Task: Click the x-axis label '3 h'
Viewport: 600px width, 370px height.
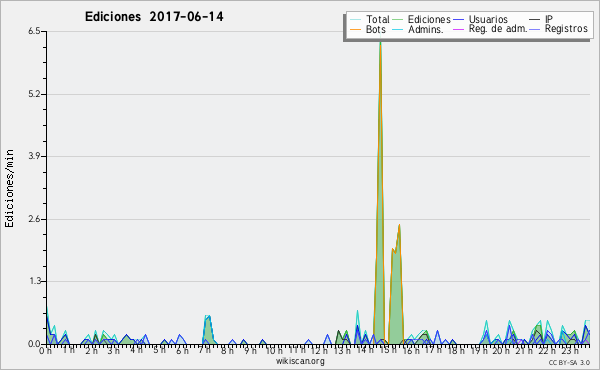Action: click(113, 350)
